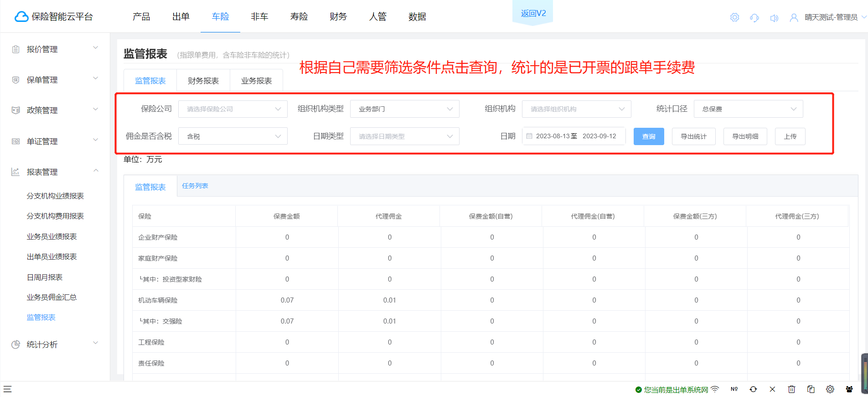This screenshot has height=397, width=868.
Task: Select 车险 in the top navigation
Action: [x=221, y=17]
